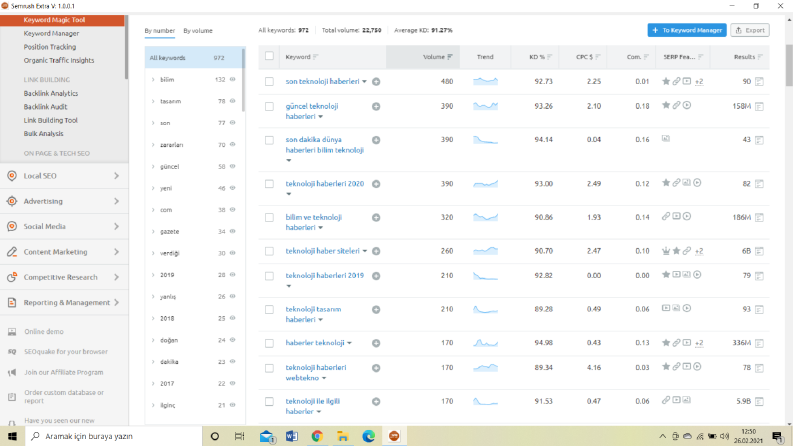Check 'güncel teknoloji haberleri' row

click(x=269, y=106)
